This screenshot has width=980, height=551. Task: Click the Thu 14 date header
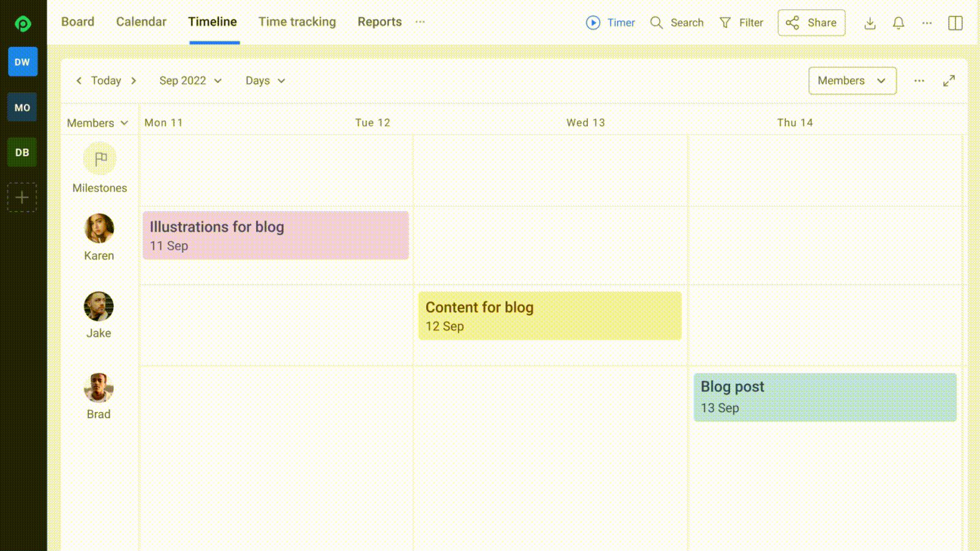click(795, 123)
